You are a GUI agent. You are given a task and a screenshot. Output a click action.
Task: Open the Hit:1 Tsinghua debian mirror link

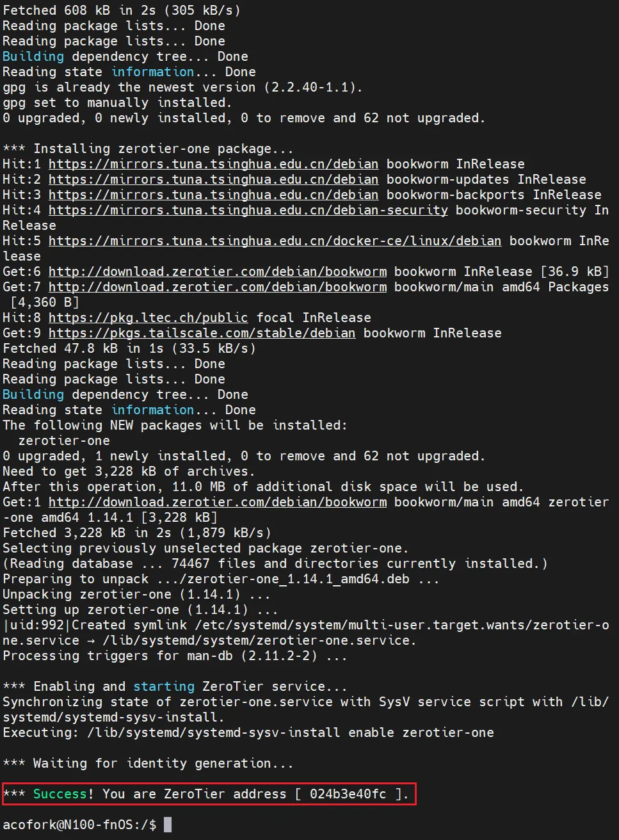213,164
